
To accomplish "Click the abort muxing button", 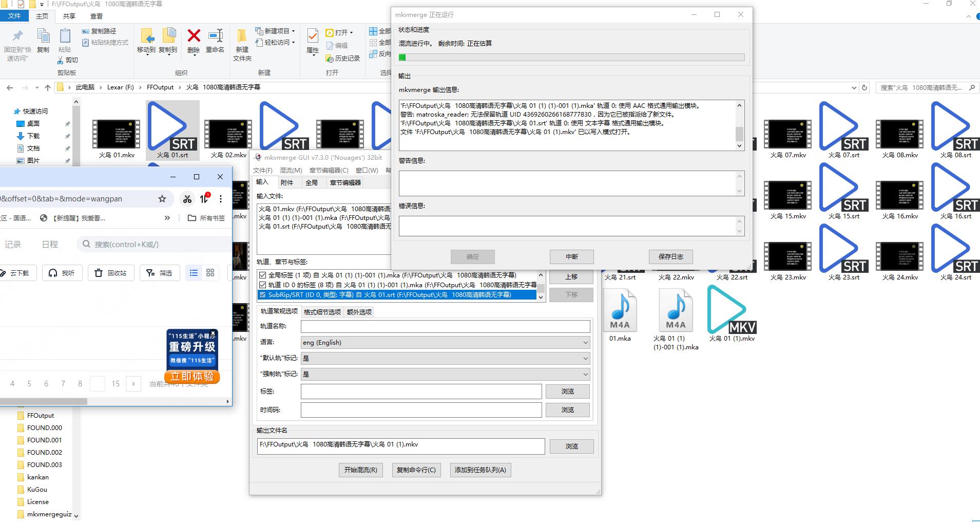I will (571, 257).
